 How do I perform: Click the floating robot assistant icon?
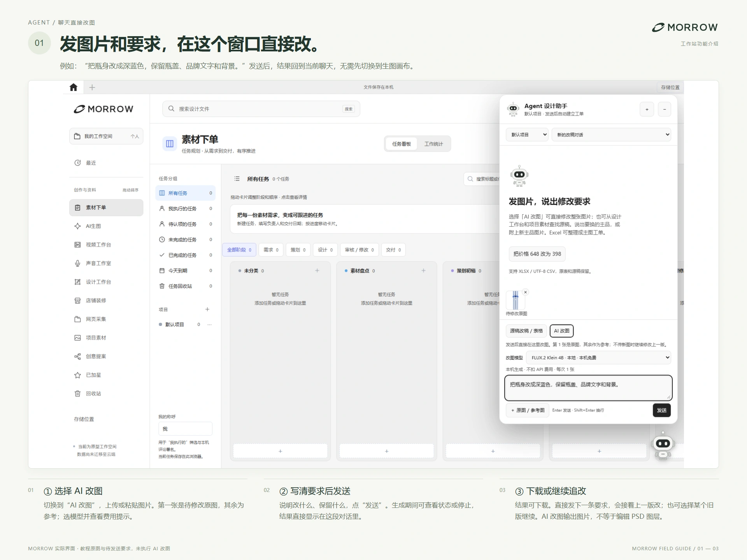coord(663,445)
